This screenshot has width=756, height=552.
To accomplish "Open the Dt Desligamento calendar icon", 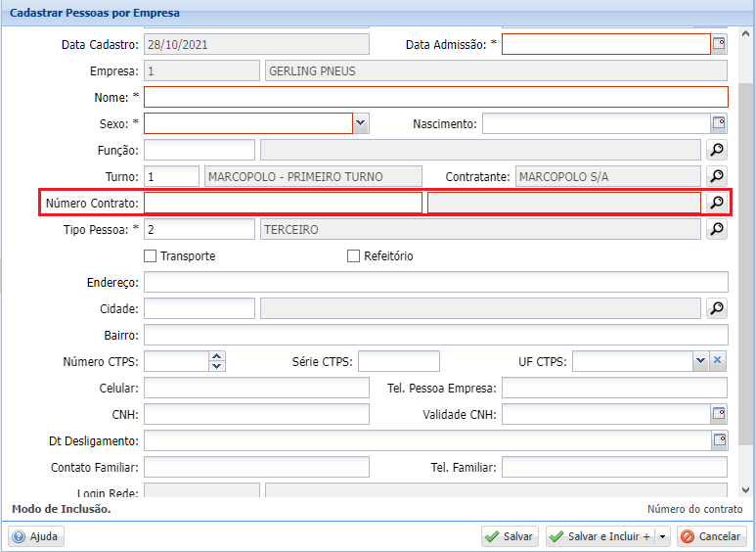I will coord(720,440).
